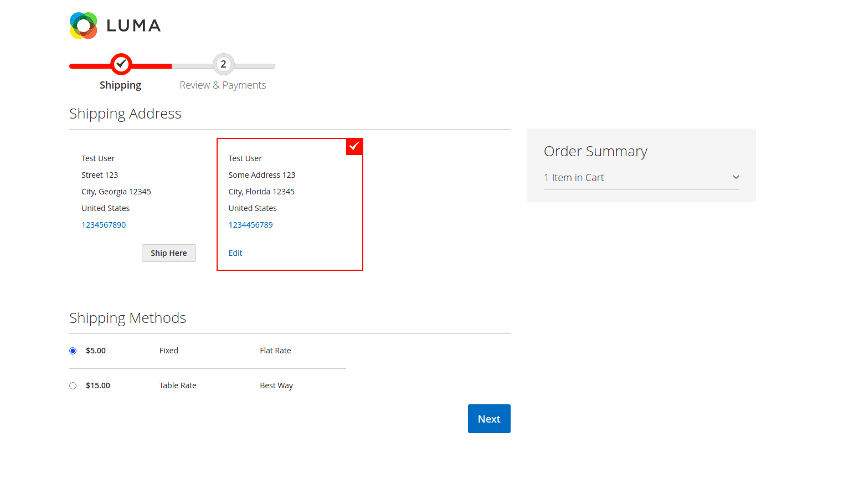Click the step 2 circle icon

[x=223, y=64]
